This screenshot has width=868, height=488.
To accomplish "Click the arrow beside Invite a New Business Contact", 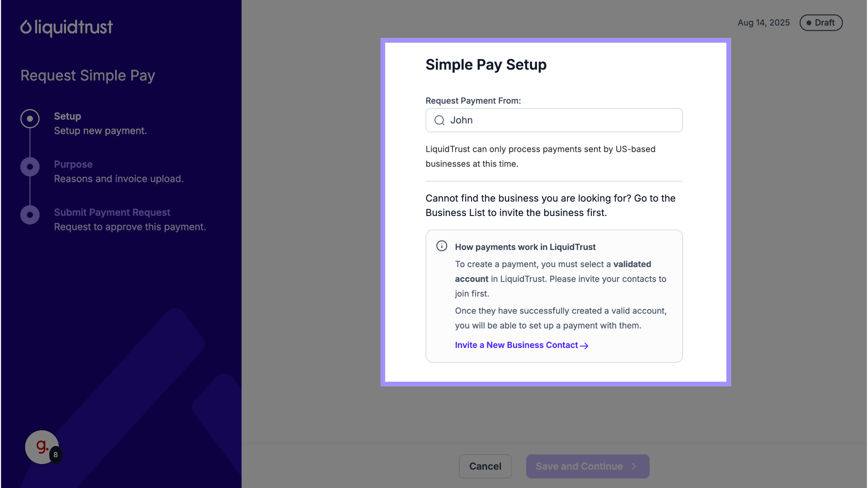I will click(584, 346).
